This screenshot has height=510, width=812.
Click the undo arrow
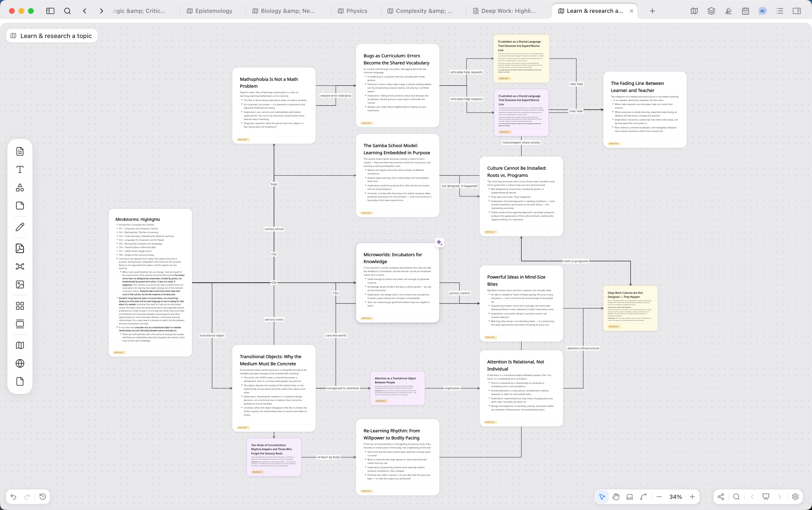pos(14,496)
